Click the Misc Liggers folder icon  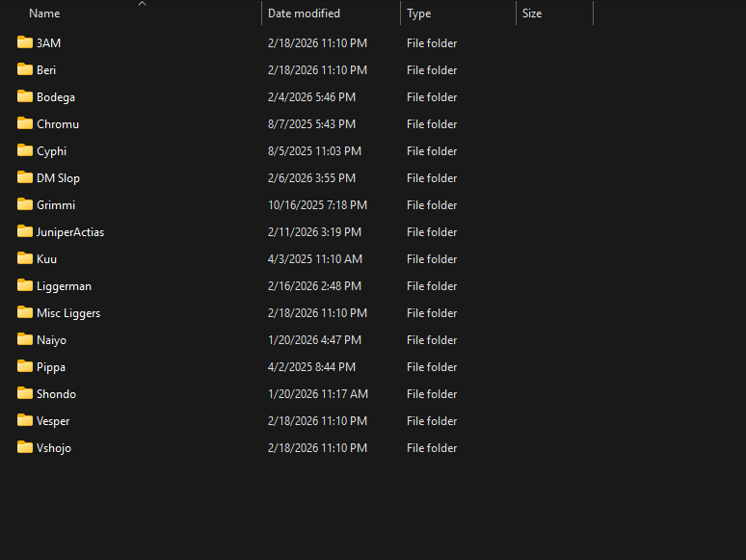click(25, 312)
